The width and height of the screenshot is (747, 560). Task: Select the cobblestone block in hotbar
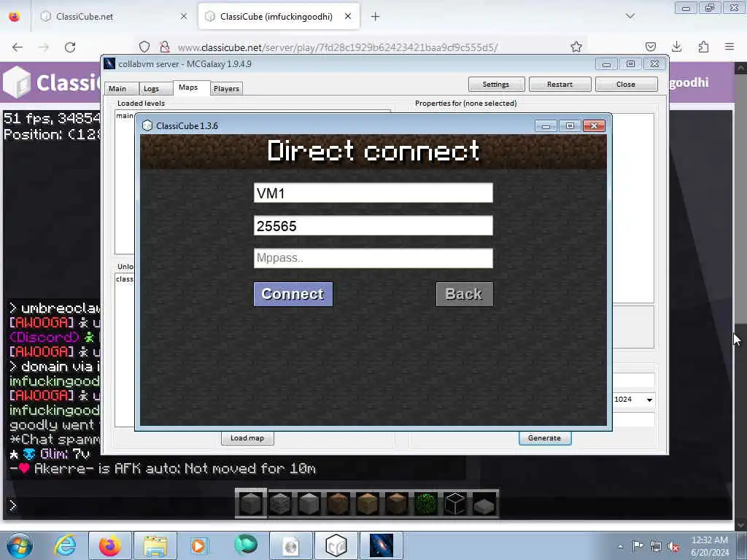pos(280,503)
